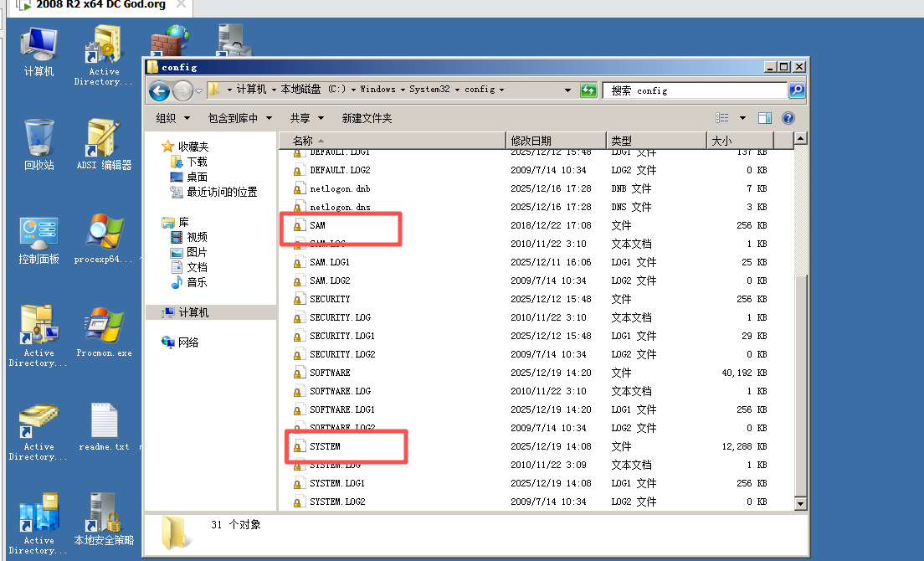Image resolution: width=924 pixels, height=561 pixels.
Task: Select 桌面 in the navigation pane
Action: pos(188,177)
